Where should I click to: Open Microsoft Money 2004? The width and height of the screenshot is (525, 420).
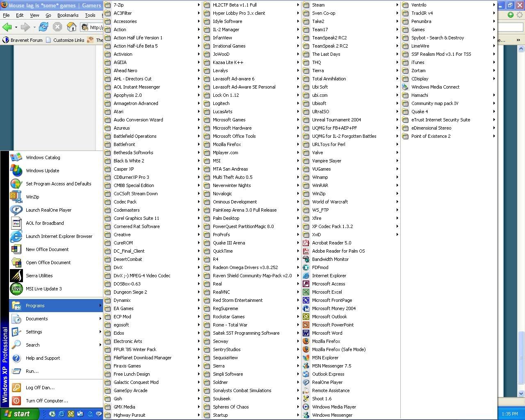click(x=351, y=308)
